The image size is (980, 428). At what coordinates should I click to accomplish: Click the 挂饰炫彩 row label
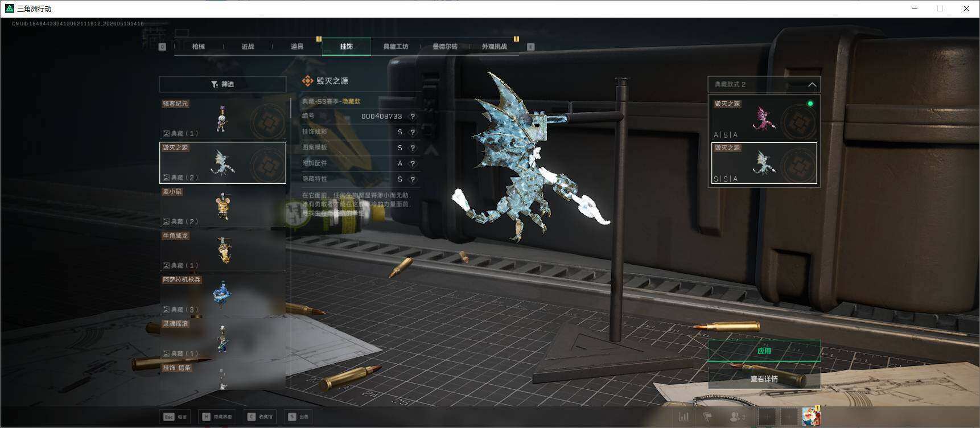[x=315, y=132]
